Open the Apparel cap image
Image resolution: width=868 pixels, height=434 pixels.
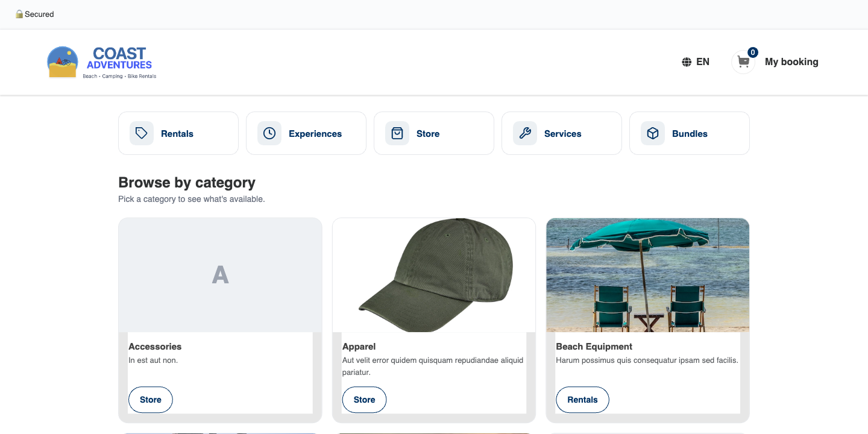(x=434, y=275)
